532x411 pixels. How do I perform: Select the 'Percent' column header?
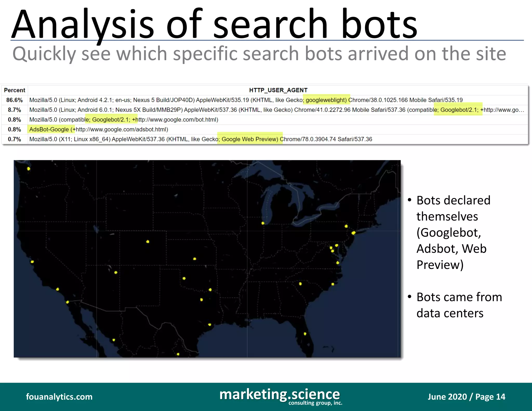(x=15, y=90)
